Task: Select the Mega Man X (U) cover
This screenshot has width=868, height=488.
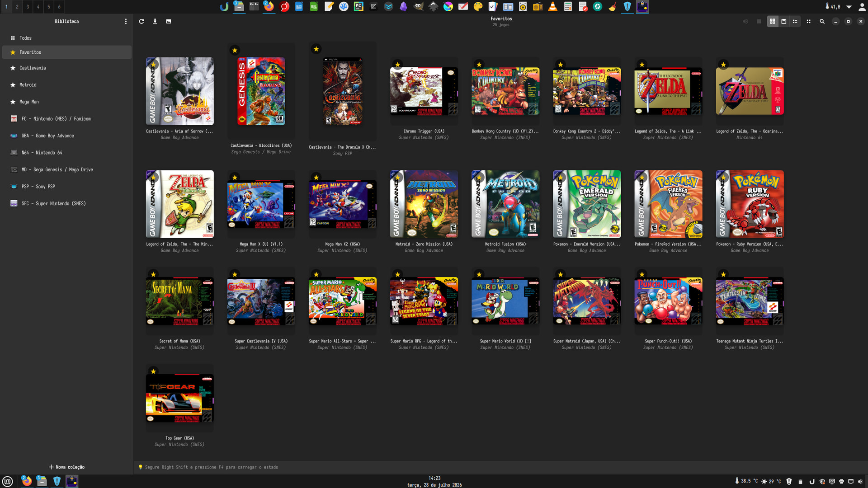Action: click(261, 204)
